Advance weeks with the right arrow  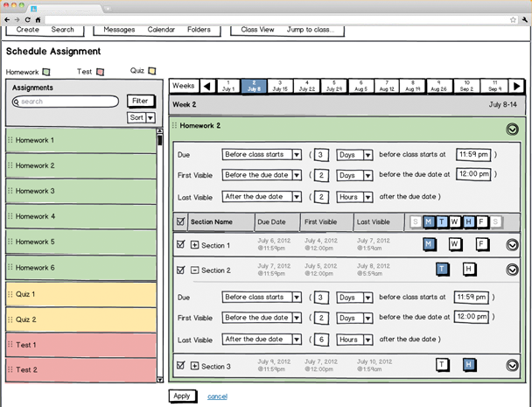(x=517, y=86)
